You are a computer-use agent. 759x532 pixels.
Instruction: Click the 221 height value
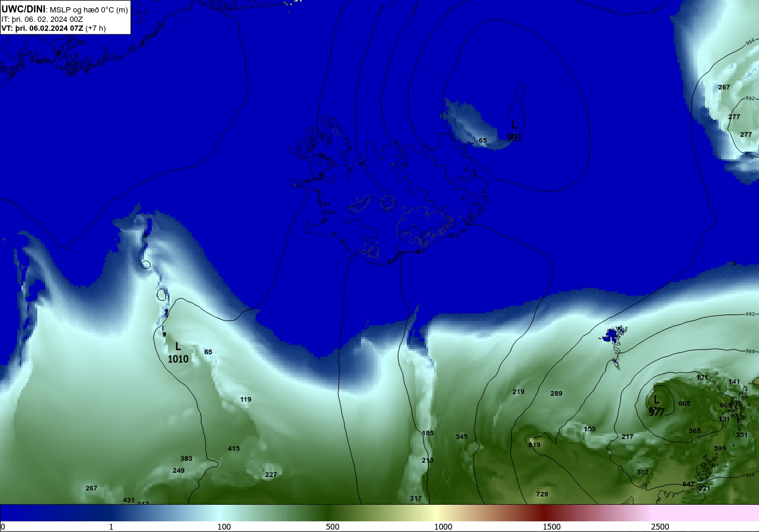[704, 488]
